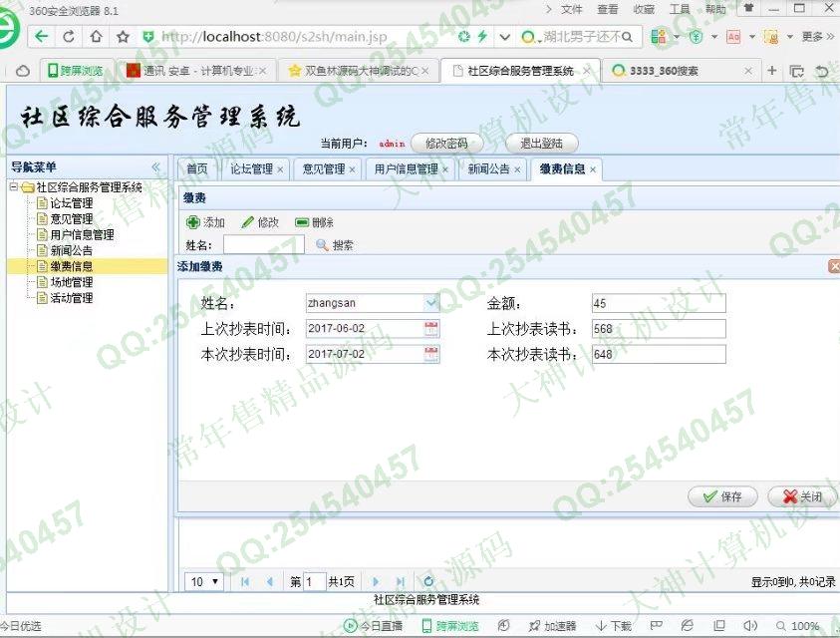Click the page number input box
840x638 pixels.
pos(315,582)
